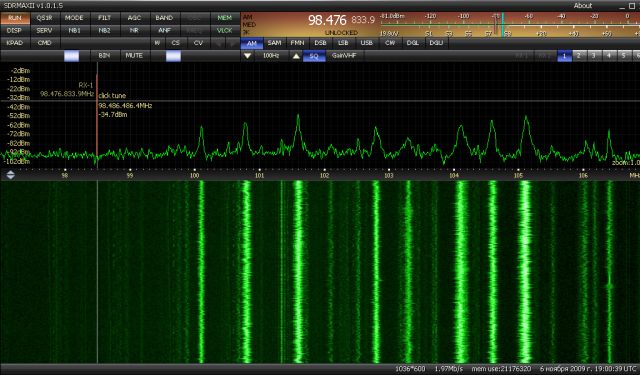Click the 1036*600 status bar entry
This screenshot has width=640, height=375.
coord(410,369)
